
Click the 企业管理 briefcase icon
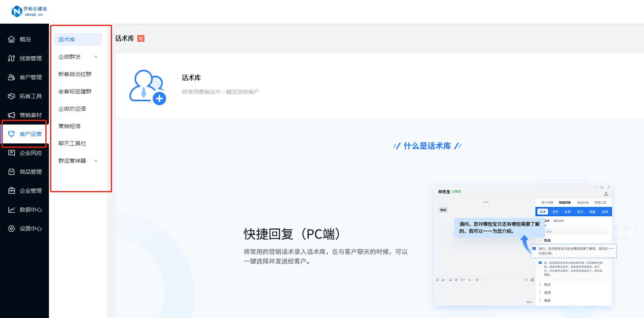pos(11,191)
